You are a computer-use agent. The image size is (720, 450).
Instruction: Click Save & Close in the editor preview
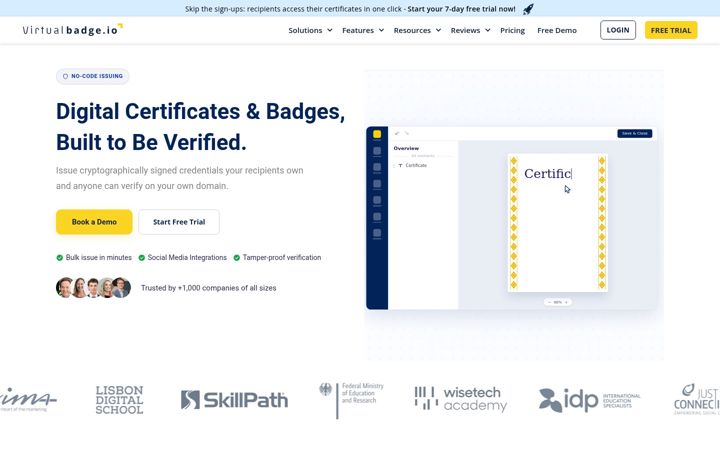(x=635, y=133)
